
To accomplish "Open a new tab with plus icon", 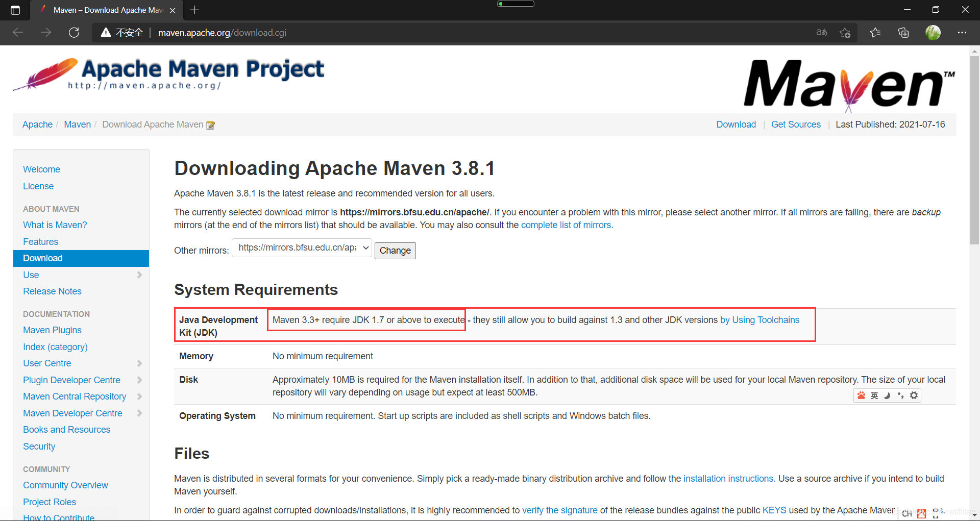I will 194,10.
